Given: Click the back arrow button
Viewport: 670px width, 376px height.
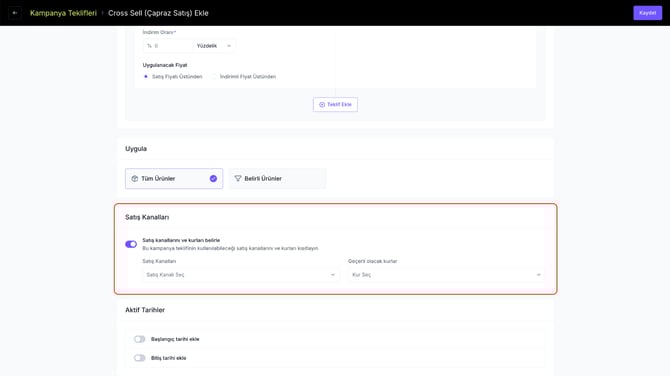Looking at the screenshot, I should (x=15, y=13).
